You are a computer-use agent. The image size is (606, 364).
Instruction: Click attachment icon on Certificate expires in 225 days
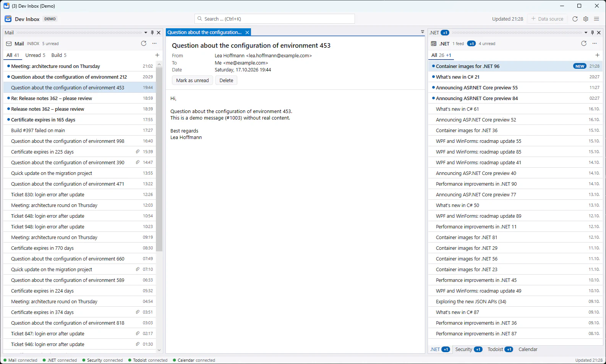point(138,152)
